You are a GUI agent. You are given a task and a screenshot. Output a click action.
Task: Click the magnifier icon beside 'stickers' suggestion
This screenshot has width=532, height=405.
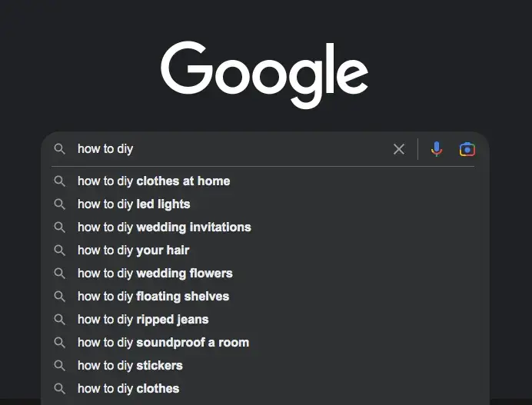pyautogui.click(x=59, y=366)
